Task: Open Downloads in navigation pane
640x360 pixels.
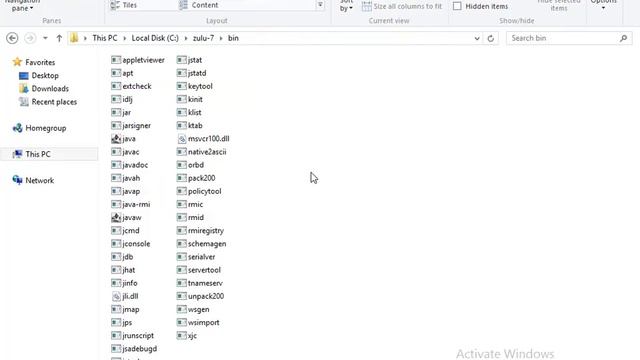Action: (x=44, y=89)
